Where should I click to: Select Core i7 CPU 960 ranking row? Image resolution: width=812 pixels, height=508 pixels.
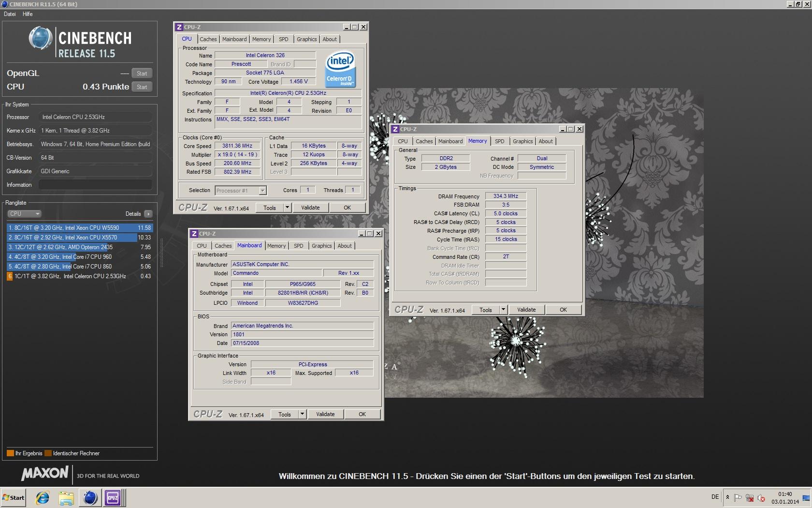80,257
